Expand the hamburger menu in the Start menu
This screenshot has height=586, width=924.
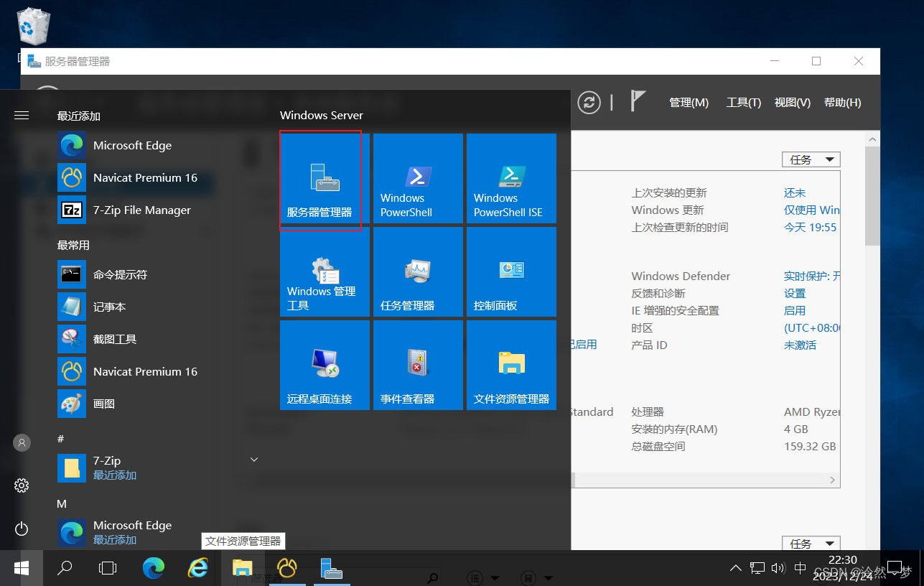[21, 115]
